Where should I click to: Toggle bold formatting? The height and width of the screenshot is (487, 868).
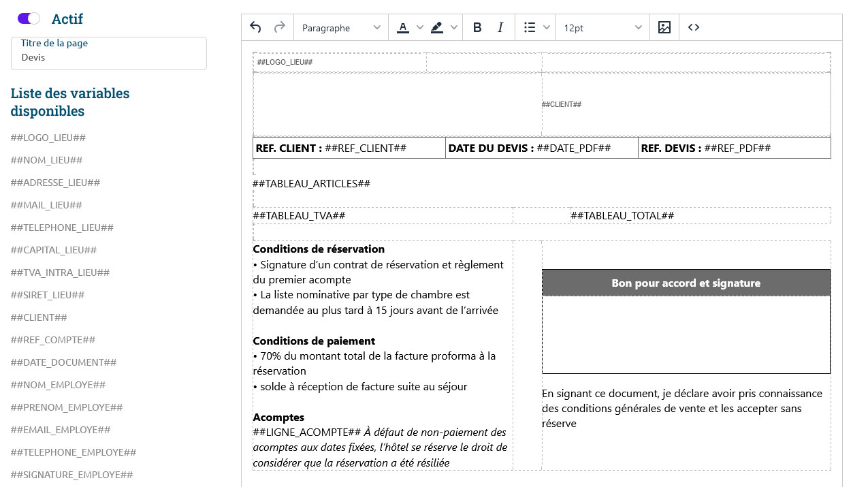[477, 27]
